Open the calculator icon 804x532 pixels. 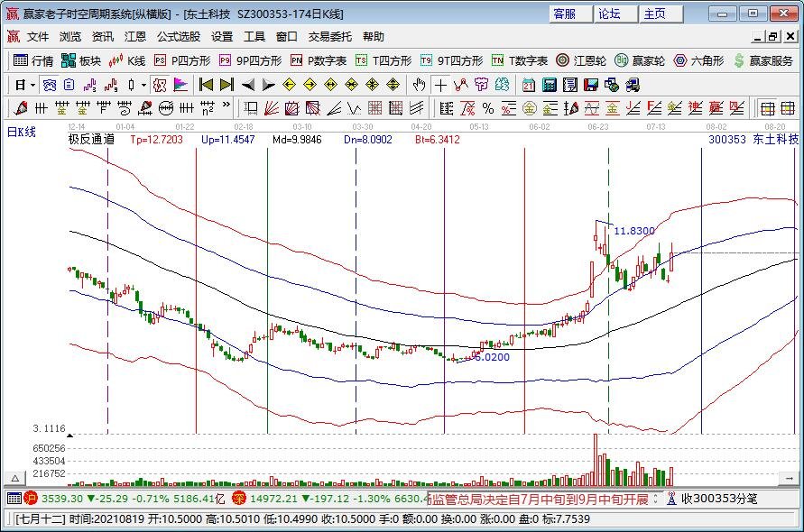550,85
